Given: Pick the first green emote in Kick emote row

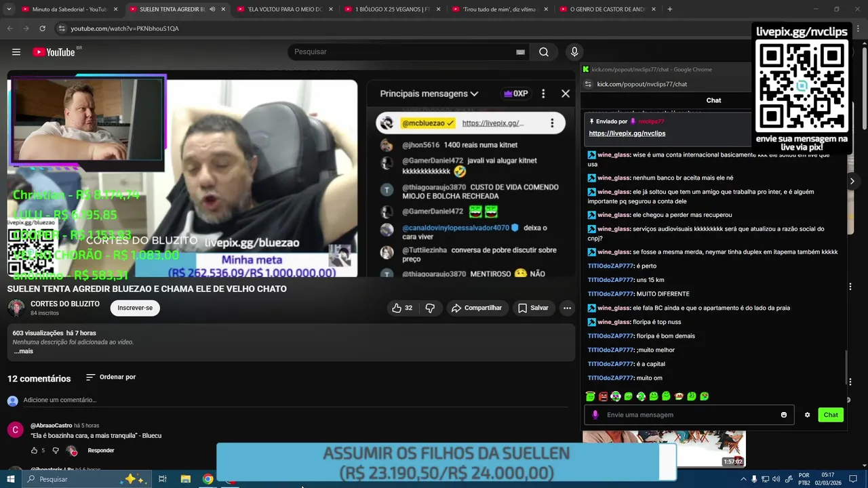Looking at the screenshot, I should (591, 396).
